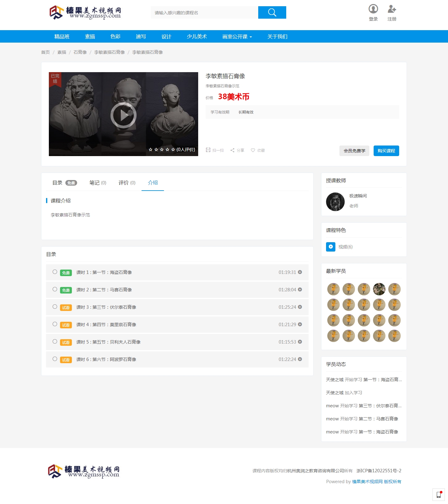This screenshot has height=504, width=448.
Task: Open the 色彩 nav menu item
Action: 115,36
